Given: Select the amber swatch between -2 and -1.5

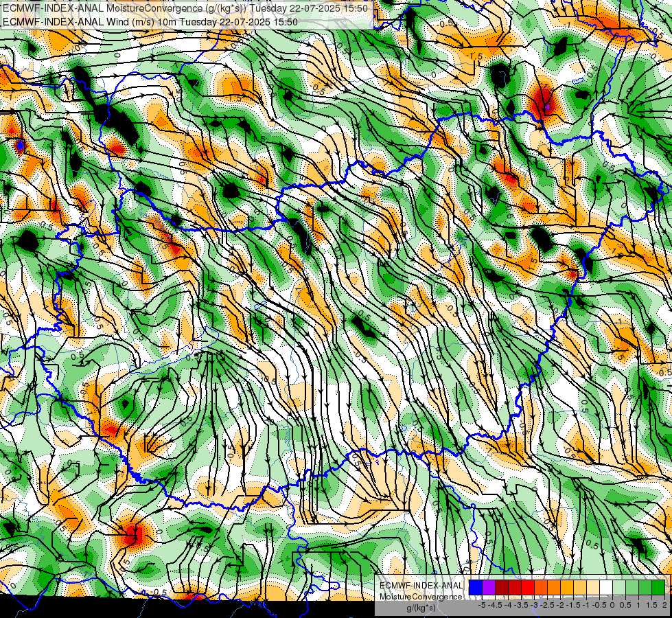Looking at the screenshot, I should pos(567,588).
